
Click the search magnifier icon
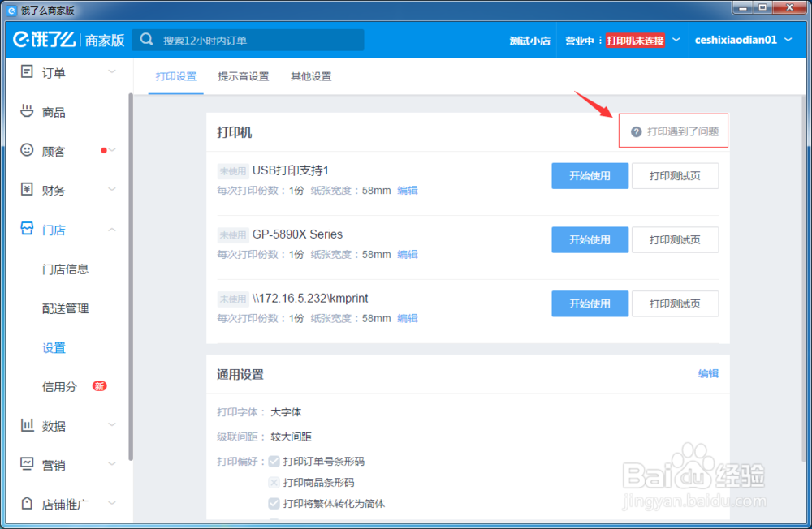tap(146, 39)
